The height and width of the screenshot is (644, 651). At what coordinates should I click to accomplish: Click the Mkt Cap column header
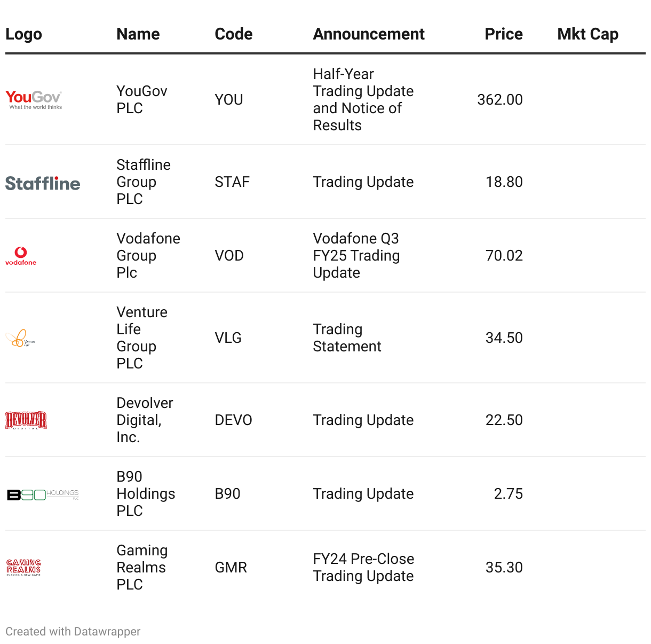(588, 34)
